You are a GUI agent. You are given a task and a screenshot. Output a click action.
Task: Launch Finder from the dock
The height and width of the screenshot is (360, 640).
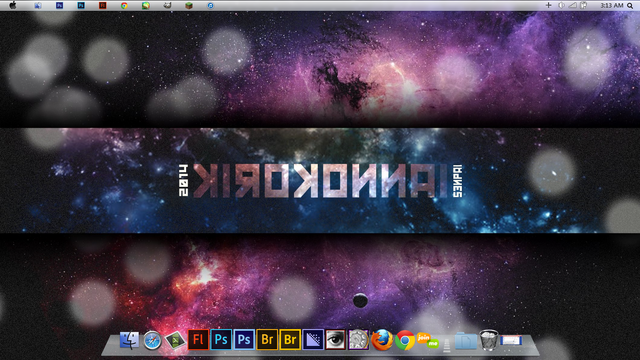coord(129,340)
